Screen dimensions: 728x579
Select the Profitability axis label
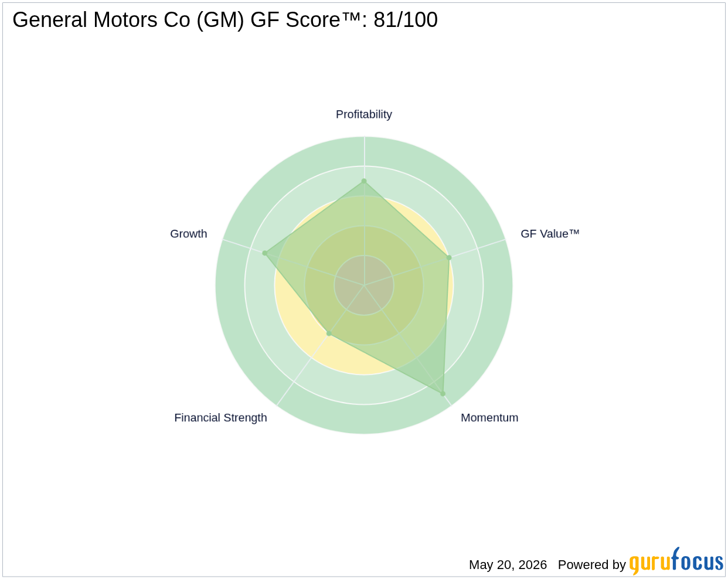pos(364,114)
